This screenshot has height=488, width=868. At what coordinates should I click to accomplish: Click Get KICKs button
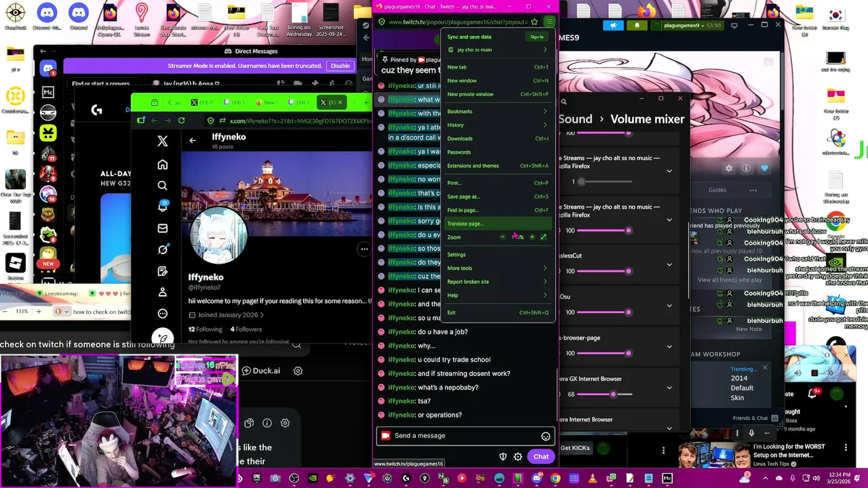[x=575, y=448]
